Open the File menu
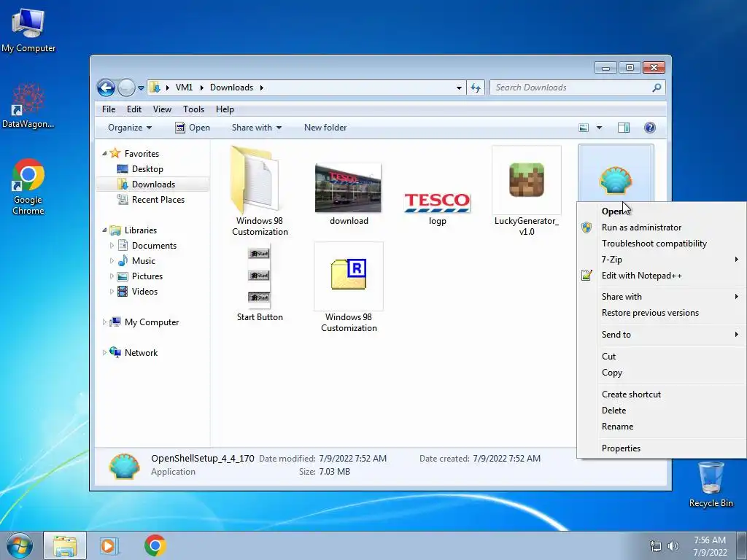The height and width of the screenshot is (560, 747). pos(109,109)
